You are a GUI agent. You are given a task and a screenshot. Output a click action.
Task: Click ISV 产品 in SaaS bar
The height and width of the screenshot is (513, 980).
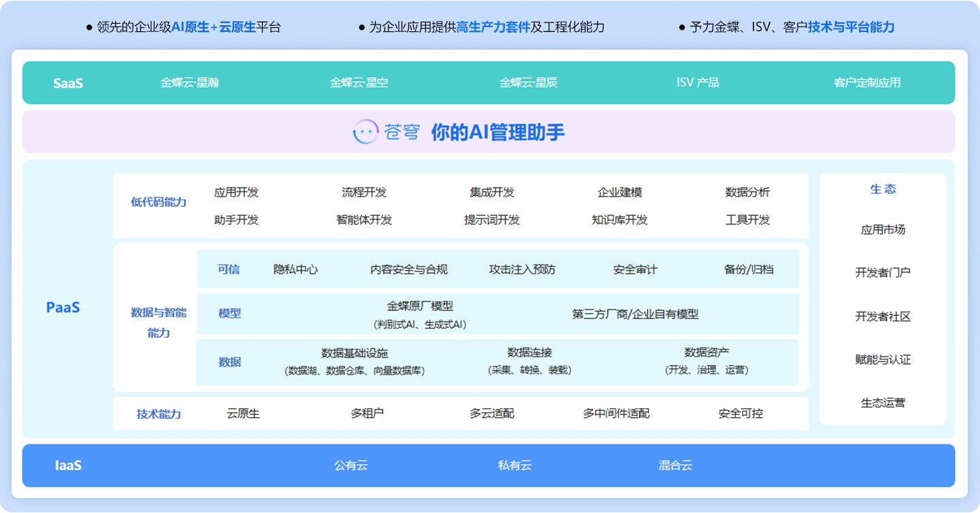tap(698, 82)
